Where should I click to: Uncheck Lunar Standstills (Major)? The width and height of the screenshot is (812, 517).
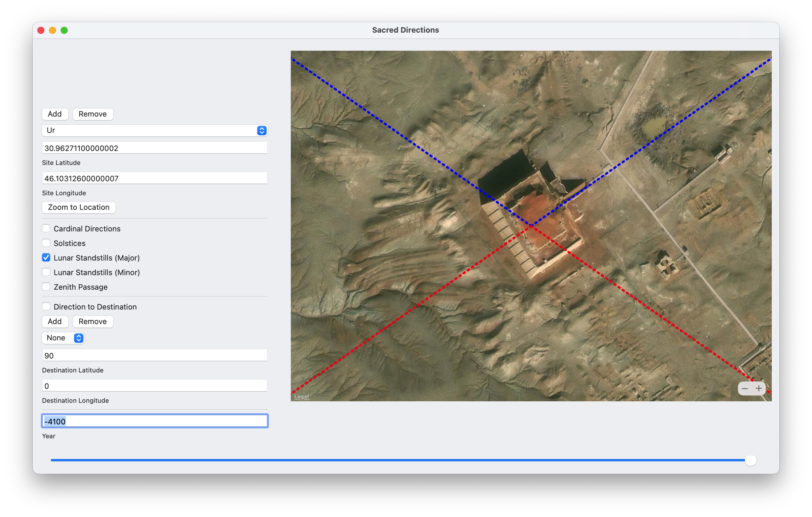[46, 258]
